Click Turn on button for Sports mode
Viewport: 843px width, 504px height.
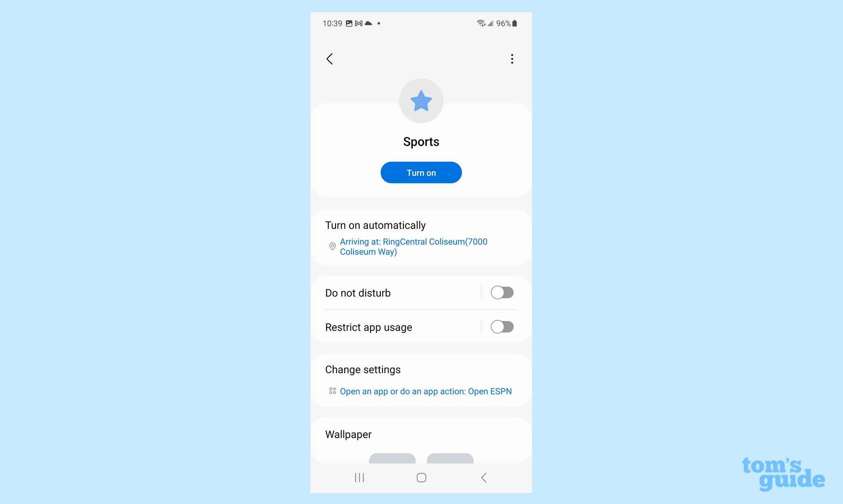tap(421, 172)
